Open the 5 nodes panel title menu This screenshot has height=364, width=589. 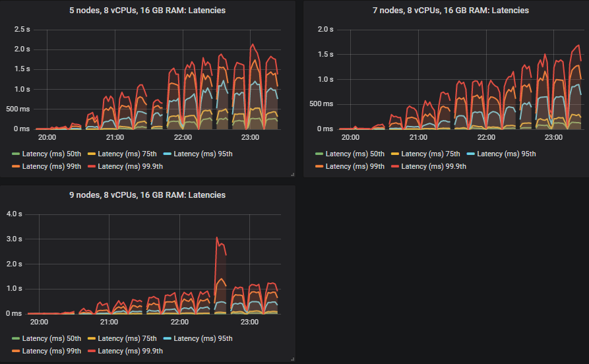[147, 11]
